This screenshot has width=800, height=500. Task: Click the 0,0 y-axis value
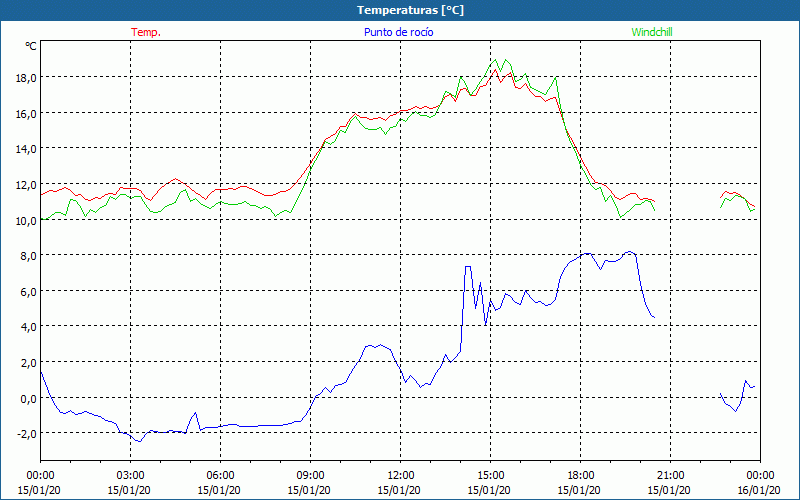29,398
